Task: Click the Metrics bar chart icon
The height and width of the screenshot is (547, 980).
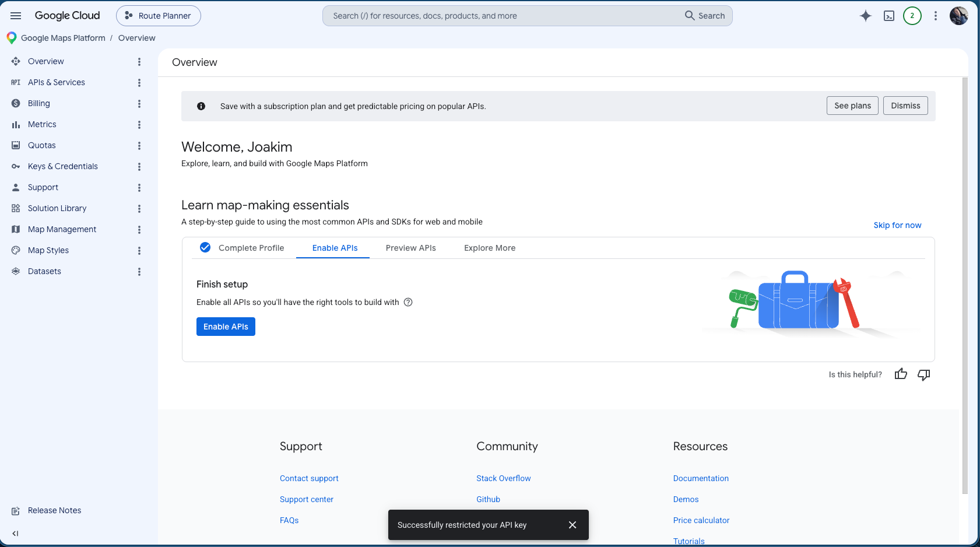Action: 16,124
